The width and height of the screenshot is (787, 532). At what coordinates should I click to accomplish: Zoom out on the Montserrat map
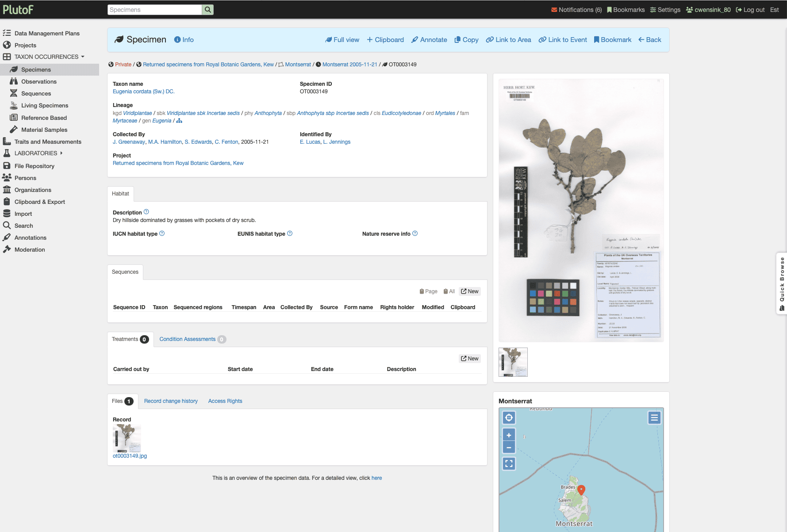tap(509, 448)
